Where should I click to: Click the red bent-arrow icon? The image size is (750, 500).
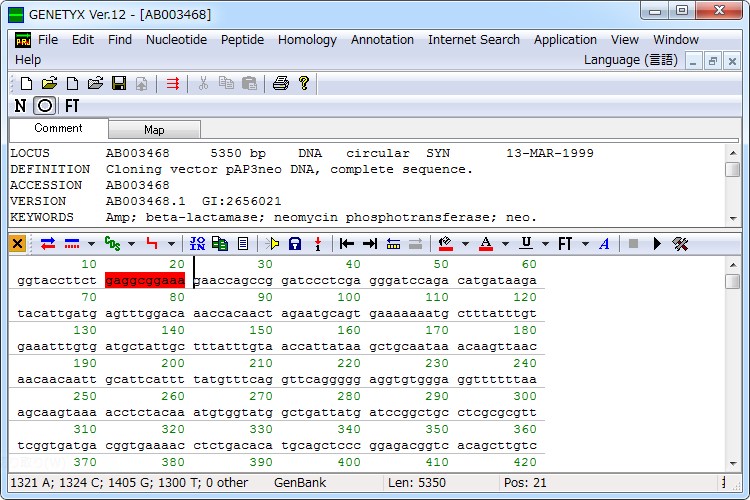point(152,244)
